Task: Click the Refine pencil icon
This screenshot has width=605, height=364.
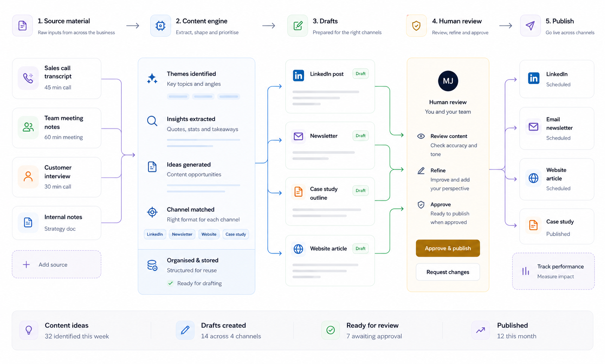Action: pos(421,171)
